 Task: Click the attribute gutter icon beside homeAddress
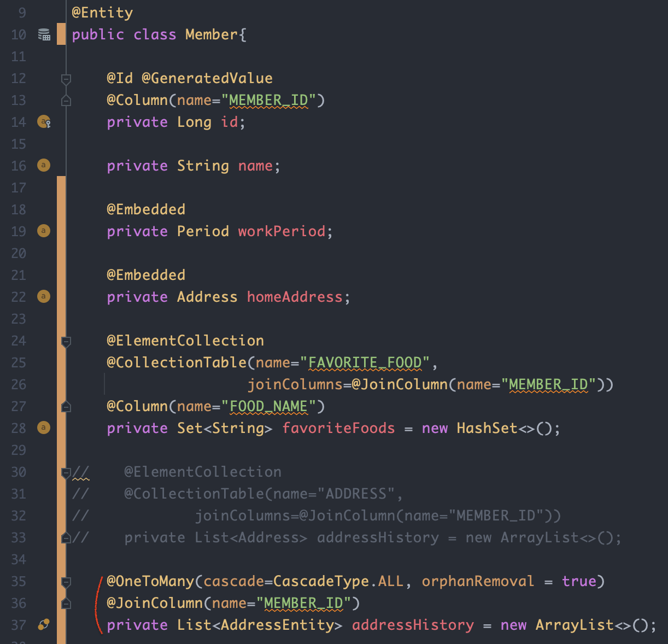[44, 296]
